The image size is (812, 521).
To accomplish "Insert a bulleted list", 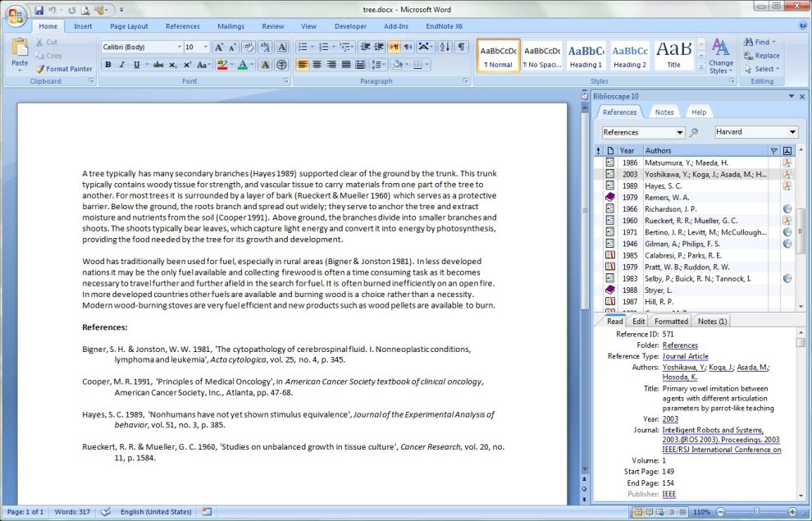I will click(303, 47).
